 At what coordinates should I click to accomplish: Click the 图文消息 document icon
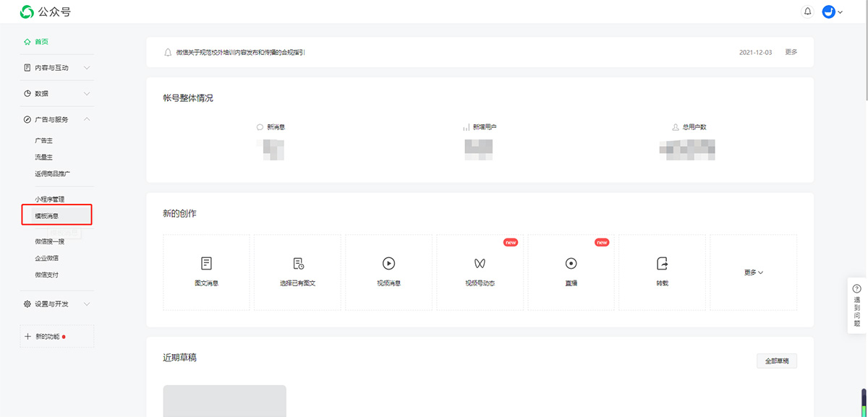click(x=206, y=264)
